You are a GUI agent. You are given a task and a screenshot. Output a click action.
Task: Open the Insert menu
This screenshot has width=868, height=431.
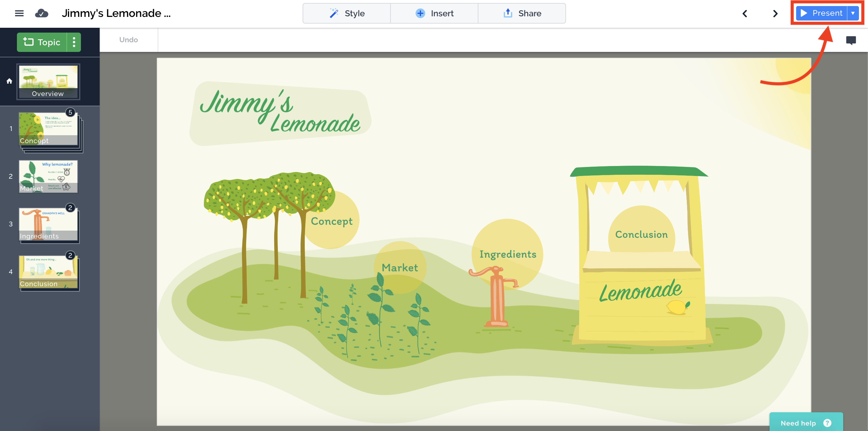434,14
